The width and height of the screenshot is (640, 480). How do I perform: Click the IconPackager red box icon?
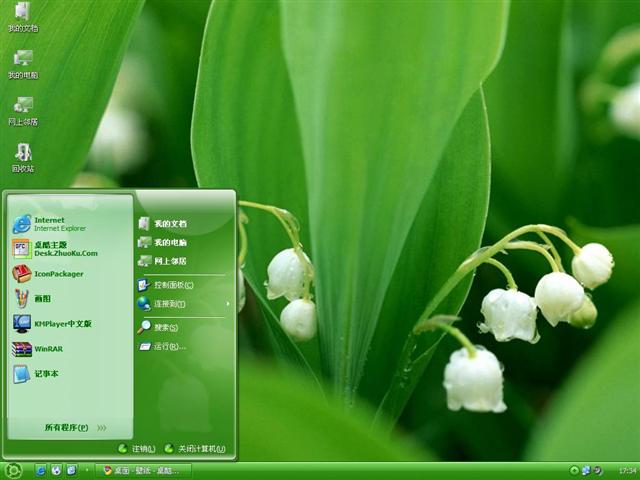coord(22,273)
